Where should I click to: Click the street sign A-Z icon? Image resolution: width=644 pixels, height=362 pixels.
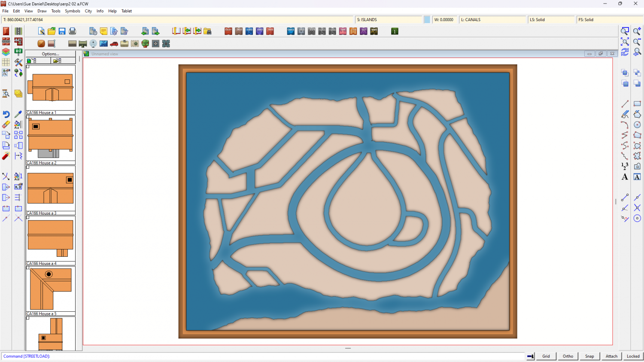click(18, 52)
